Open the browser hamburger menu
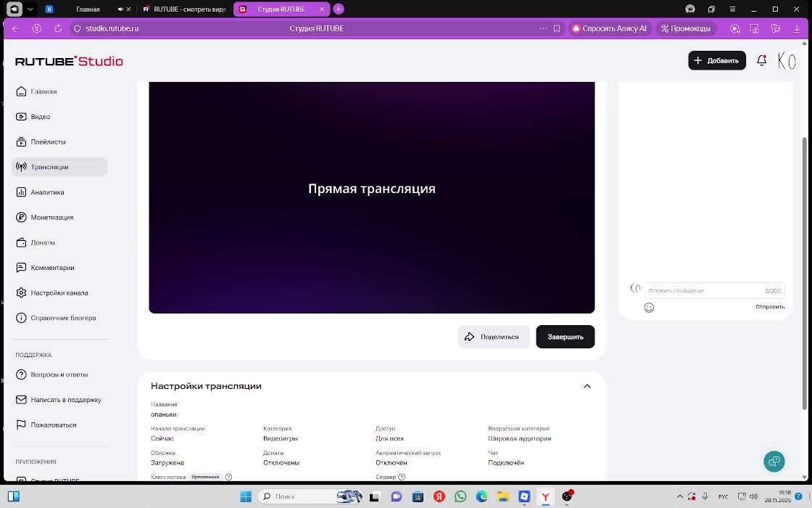The image size is (812, 508). (732, 9)
